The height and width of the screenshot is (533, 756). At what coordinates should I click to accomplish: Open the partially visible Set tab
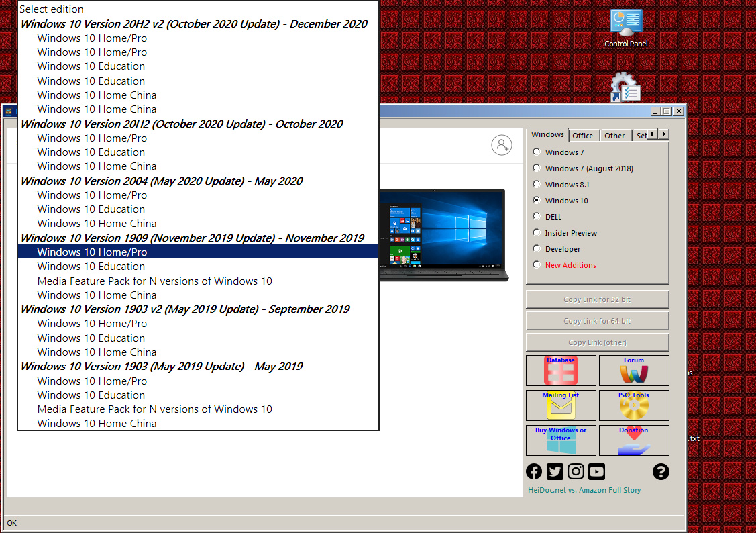click(641, 136)
